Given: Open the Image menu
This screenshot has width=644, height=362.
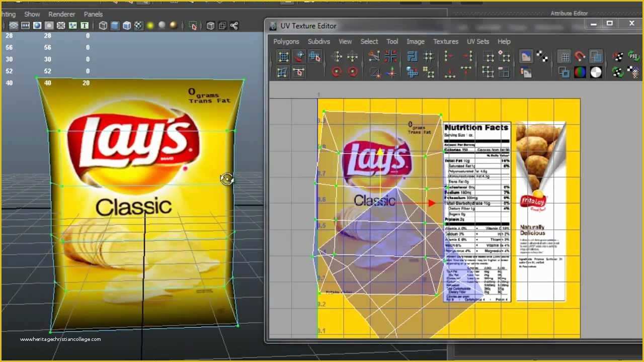Looking at the screenshot, I should pyautogui.click(x=416, y=41).
